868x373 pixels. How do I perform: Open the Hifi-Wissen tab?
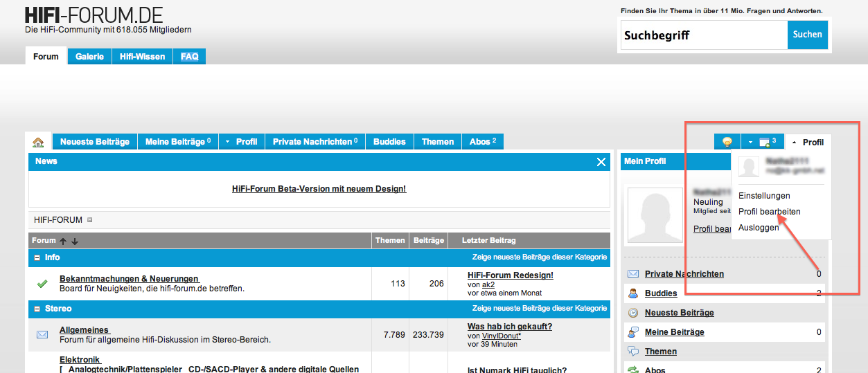tap(142, 56)
